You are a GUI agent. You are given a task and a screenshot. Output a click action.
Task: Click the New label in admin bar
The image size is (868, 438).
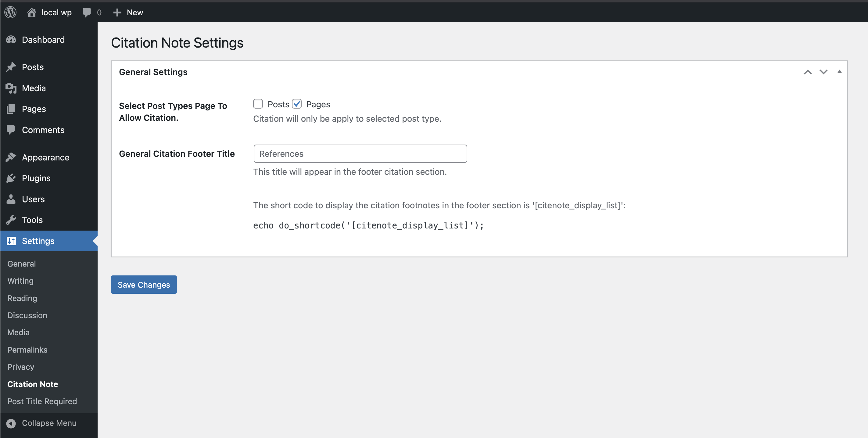(135, 13)
